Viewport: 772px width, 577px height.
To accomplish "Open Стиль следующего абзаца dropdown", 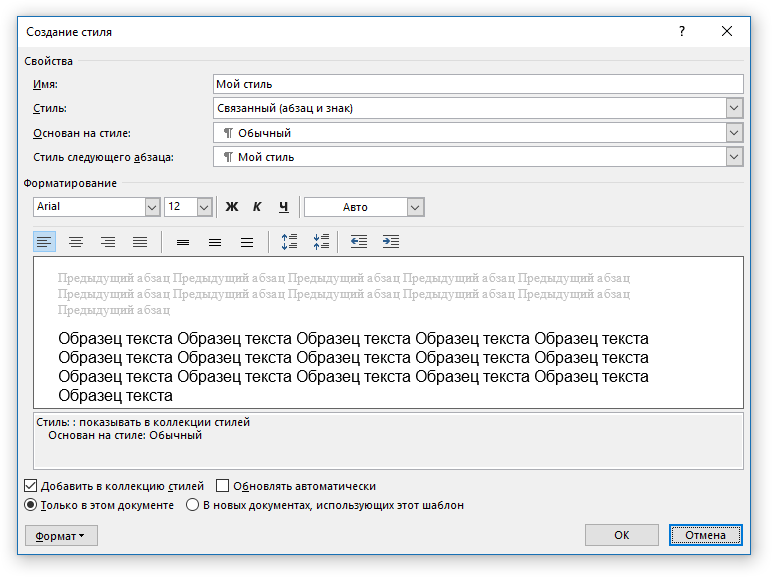I will pos(734,157).
